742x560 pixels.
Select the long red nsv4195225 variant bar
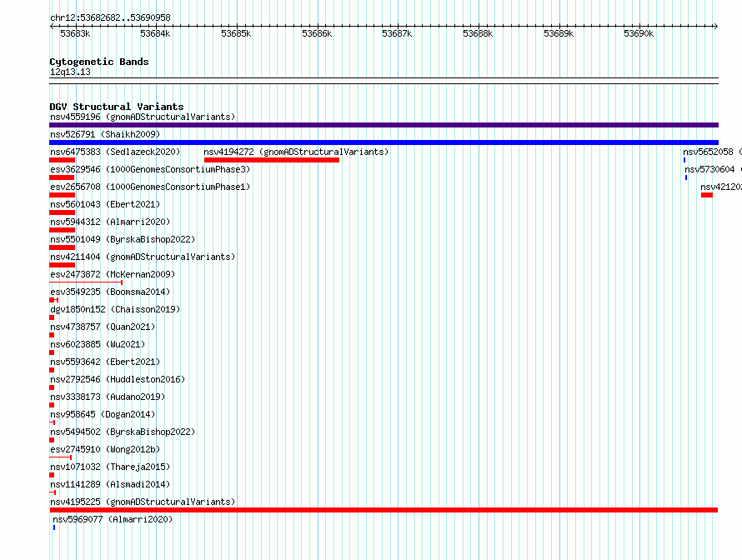point(384,510)
